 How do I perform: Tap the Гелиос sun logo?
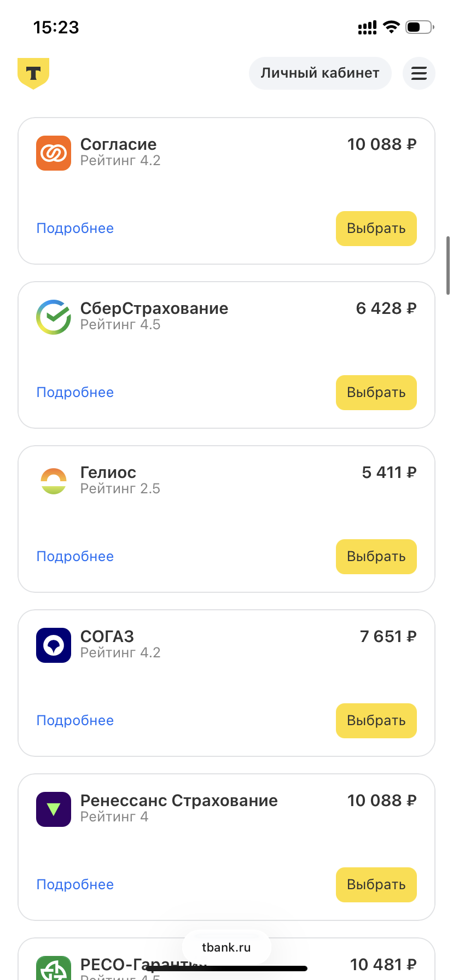[x=54, y=481]
